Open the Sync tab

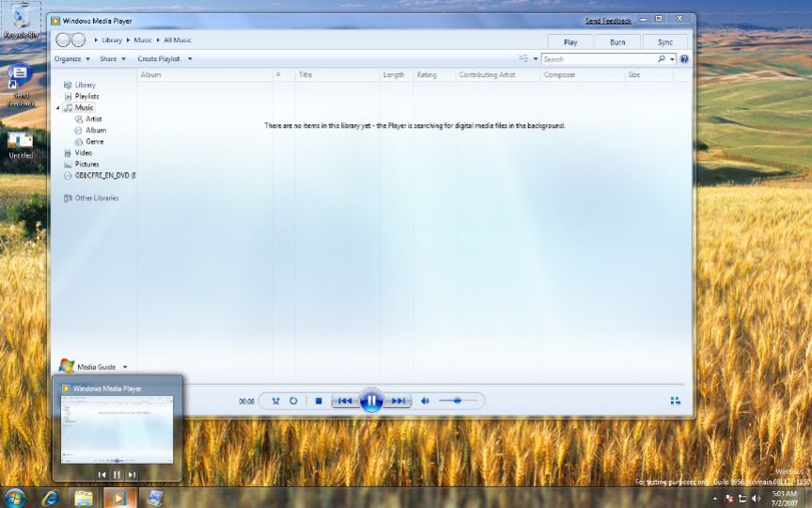pyautogui.click(x=665, y=42)
